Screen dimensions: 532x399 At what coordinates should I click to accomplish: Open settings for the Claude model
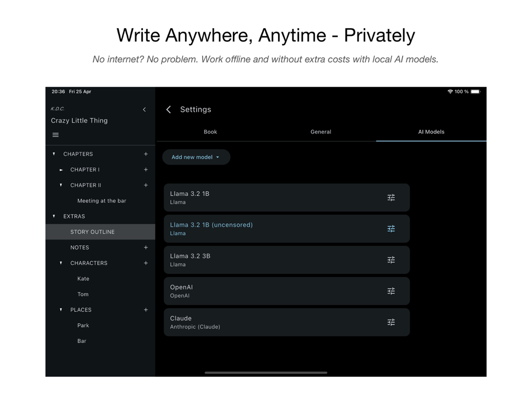391,322
